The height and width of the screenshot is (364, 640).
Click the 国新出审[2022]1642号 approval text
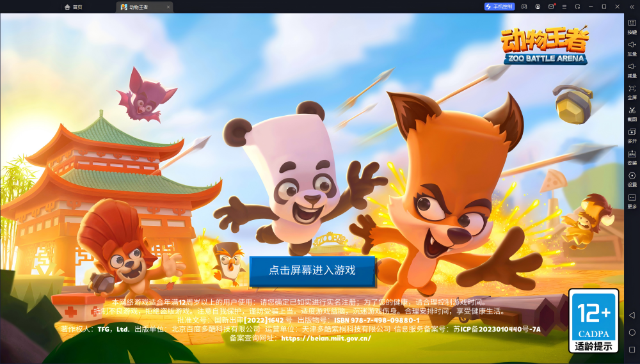[x=253, y=320]
